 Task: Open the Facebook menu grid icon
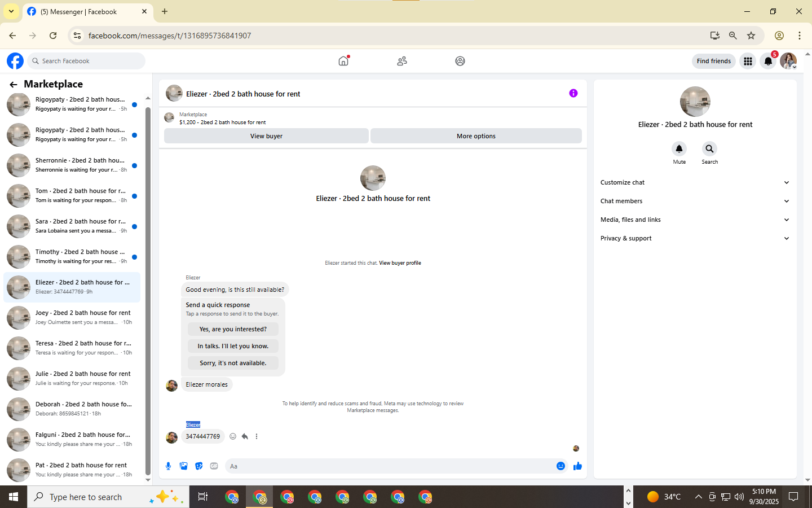[748, 61]
